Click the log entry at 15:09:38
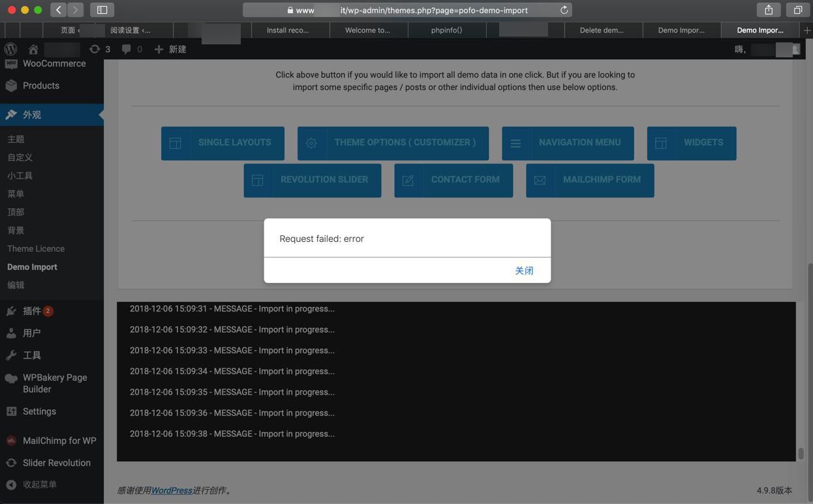This screenshot has height=504, width=813. click(x=232, y=434)
